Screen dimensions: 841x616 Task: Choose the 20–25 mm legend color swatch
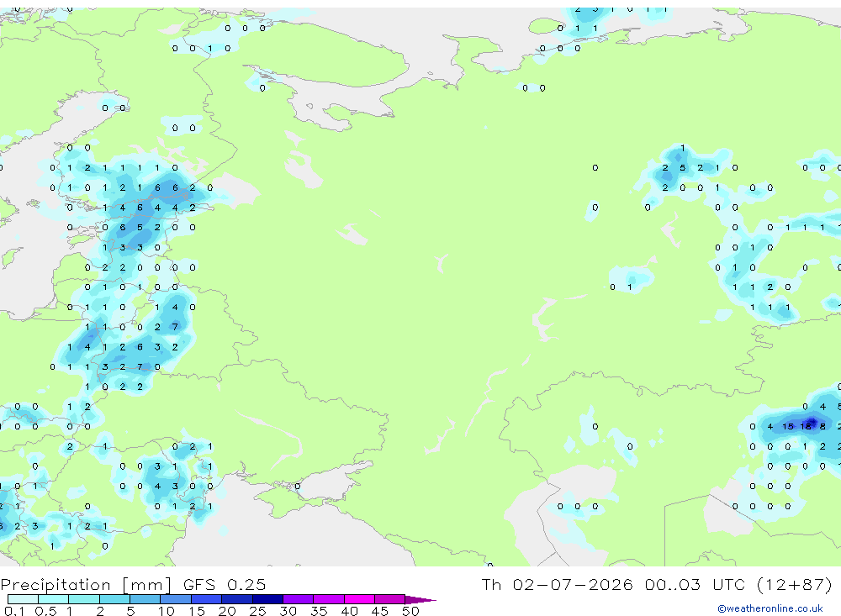(236, 599)
